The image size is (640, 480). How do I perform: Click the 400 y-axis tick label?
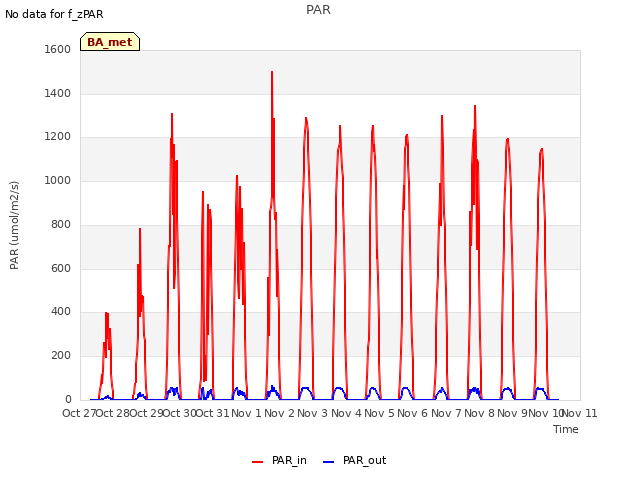(61, 312)
